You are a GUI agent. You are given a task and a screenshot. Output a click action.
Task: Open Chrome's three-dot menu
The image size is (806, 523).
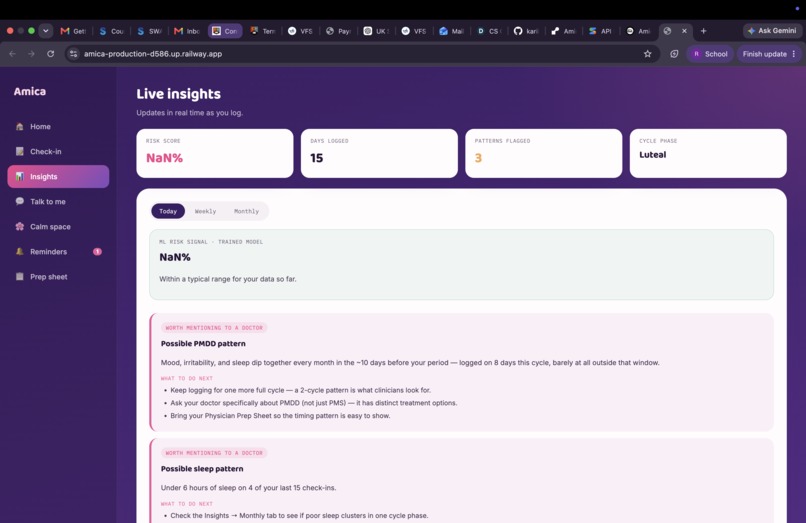794,53
